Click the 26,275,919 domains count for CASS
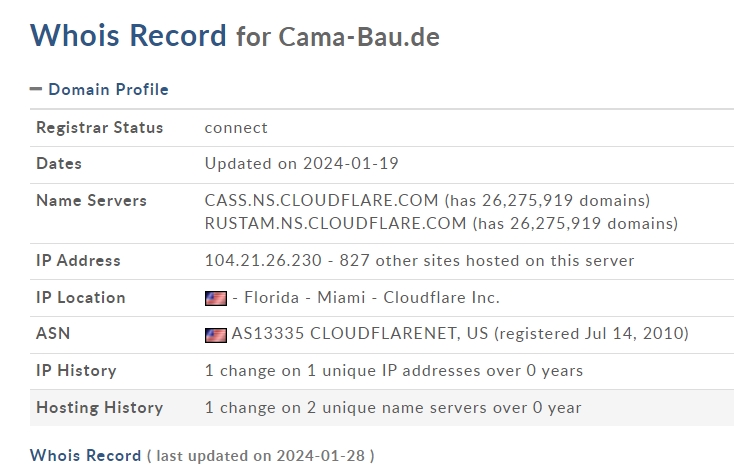This screenshot has height=473, width=734. click(547, 200)
